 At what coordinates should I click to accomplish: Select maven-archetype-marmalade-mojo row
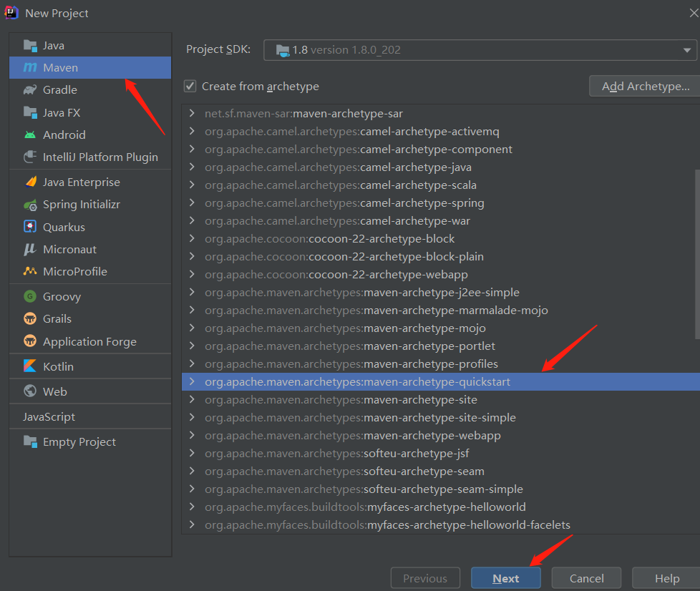click(x=441, y=311)
